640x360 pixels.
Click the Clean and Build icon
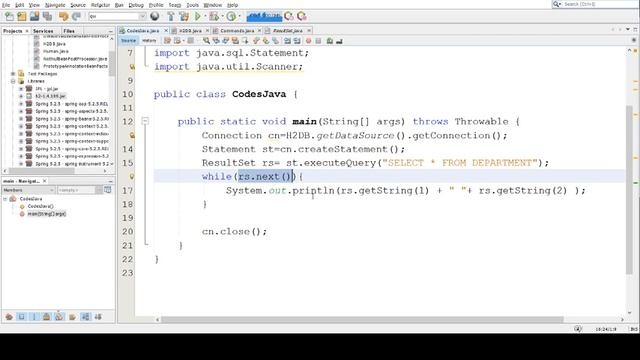pos(184,16)
